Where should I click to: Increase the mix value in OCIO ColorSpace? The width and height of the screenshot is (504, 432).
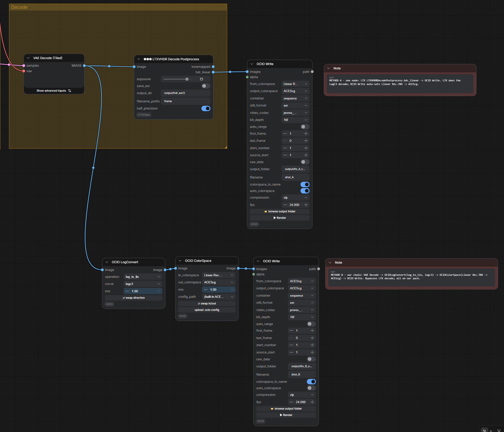[x=232, y=290]
